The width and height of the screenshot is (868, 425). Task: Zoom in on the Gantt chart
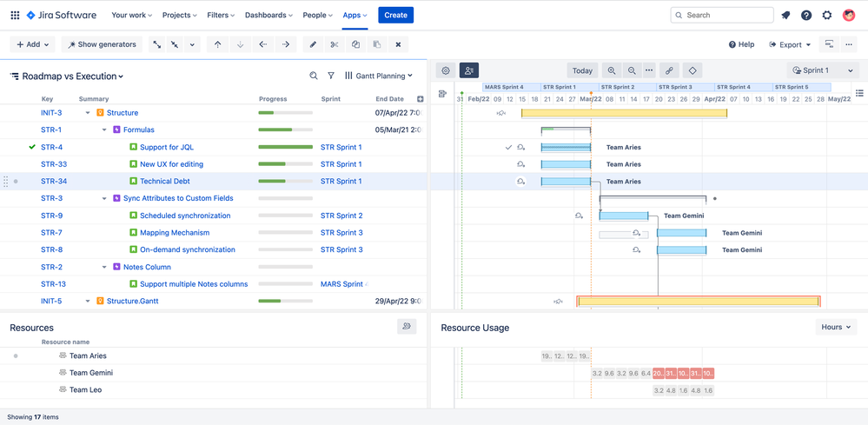[x=612, y=70]
